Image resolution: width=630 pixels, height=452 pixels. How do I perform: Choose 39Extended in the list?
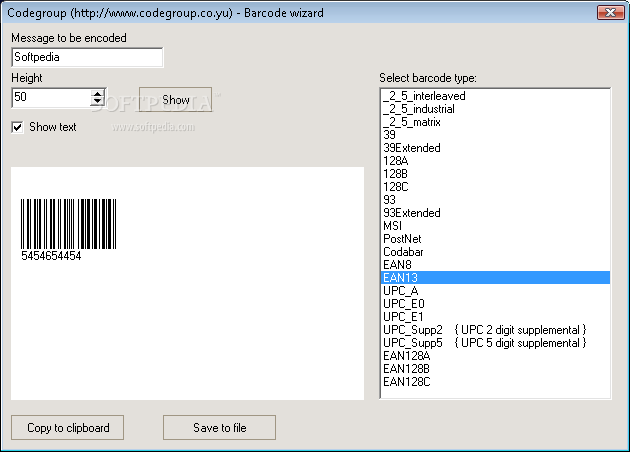[x=495, y=148]
